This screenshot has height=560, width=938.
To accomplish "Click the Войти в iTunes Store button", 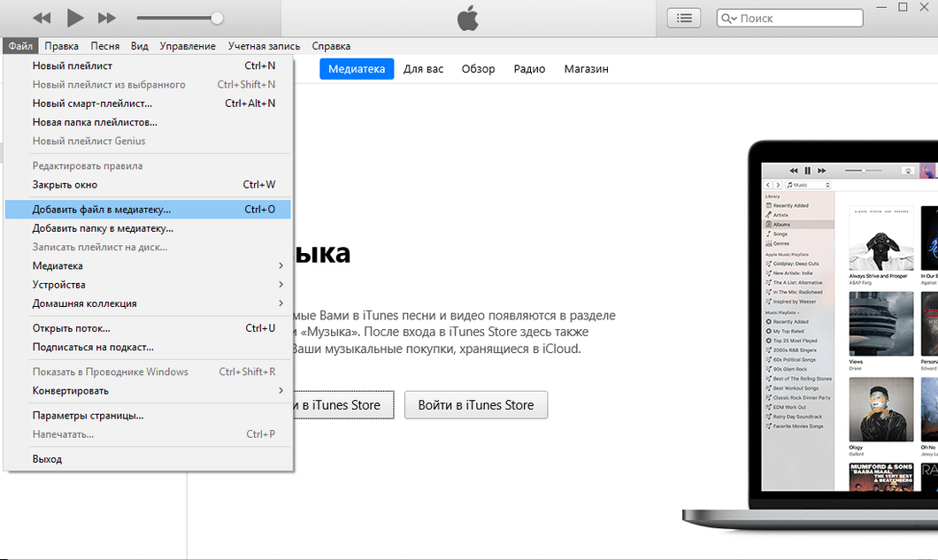I will click(x=475, y=405).
